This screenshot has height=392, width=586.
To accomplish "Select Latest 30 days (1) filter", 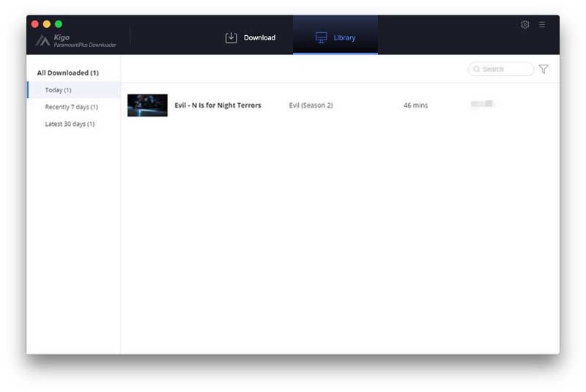I will (74, 124).
